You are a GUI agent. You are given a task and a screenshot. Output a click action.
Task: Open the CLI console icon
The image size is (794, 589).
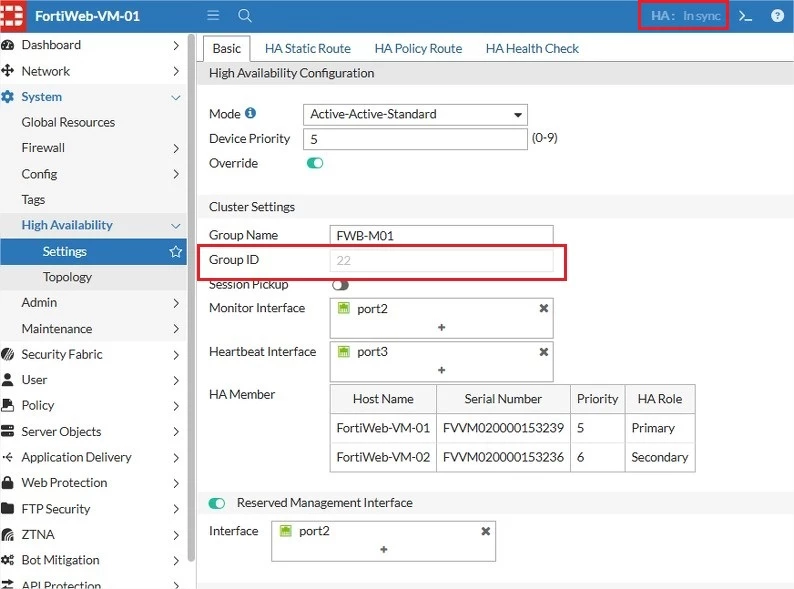[x=745, y=16]
